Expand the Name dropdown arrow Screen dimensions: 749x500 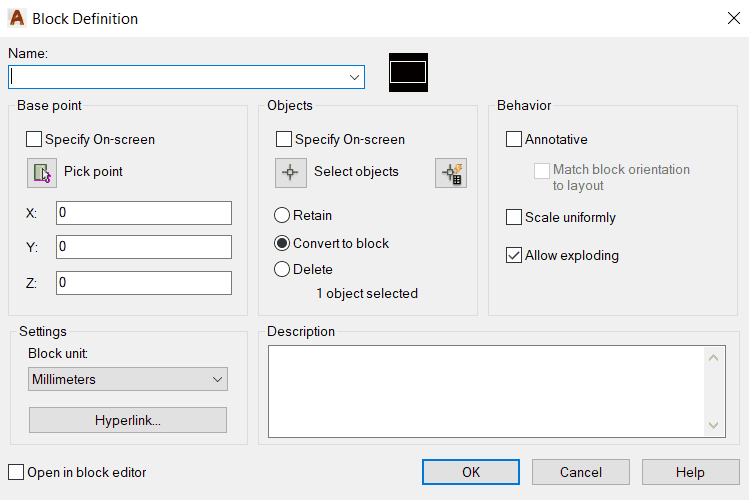(354, 77)
